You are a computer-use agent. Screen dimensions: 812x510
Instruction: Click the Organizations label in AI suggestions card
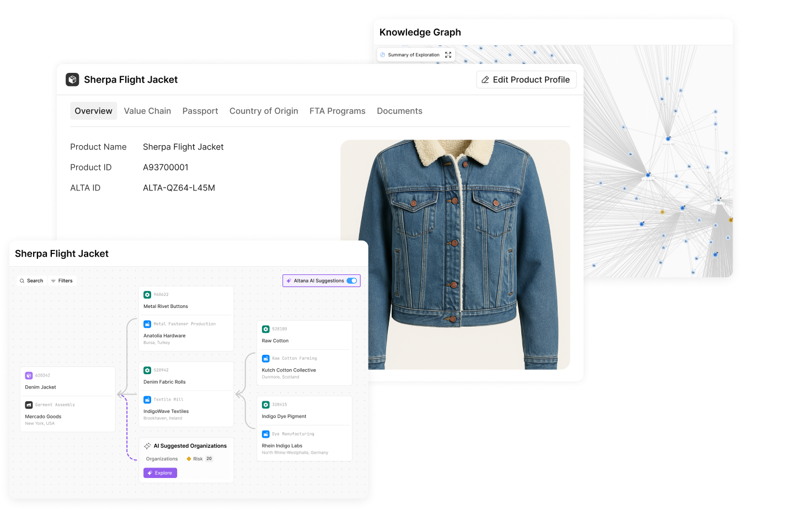pos(162,459)
